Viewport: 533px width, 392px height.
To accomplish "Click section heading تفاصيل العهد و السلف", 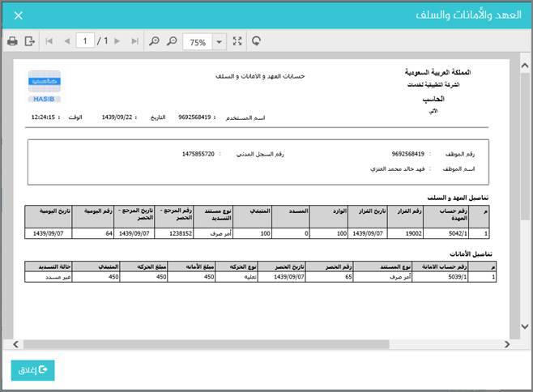I will coord(458,198).
